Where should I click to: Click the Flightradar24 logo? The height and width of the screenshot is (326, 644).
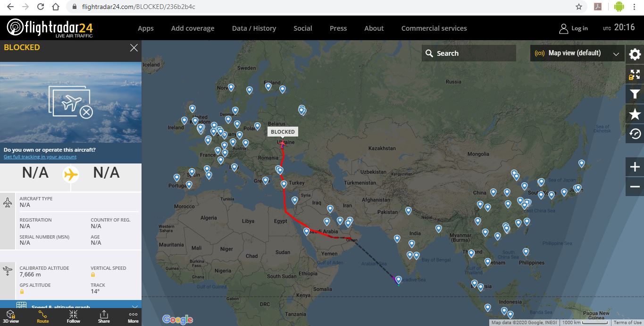click(x=50, y=28)
